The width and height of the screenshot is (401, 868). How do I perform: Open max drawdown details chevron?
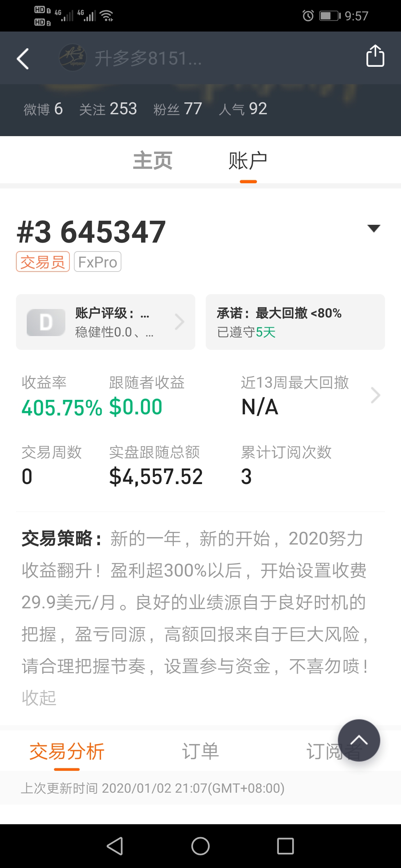pos(376,395)
